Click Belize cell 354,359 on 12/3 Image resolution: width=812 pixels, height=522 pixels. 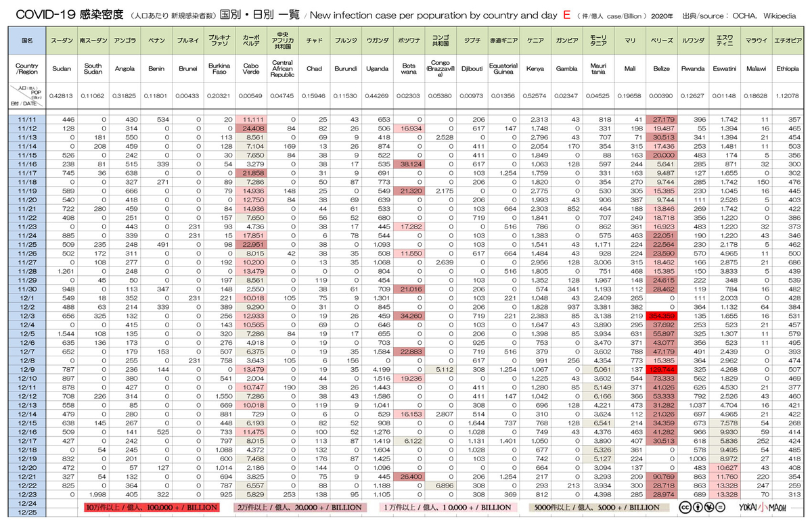[x=661, y=315]
